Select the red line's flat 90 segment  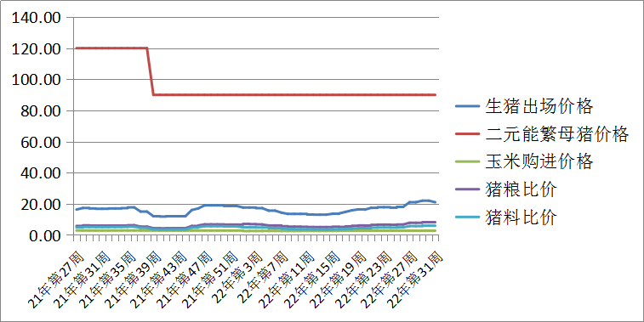pos(294,95)
